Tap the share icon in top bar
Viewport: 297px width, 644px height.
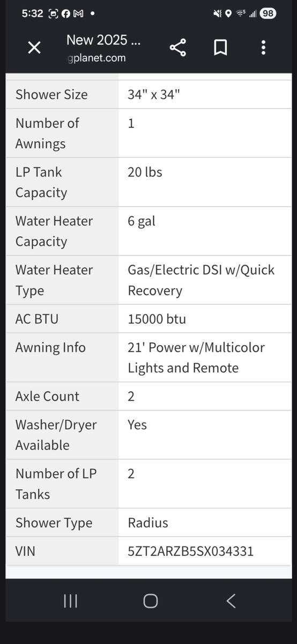point(178,48)
